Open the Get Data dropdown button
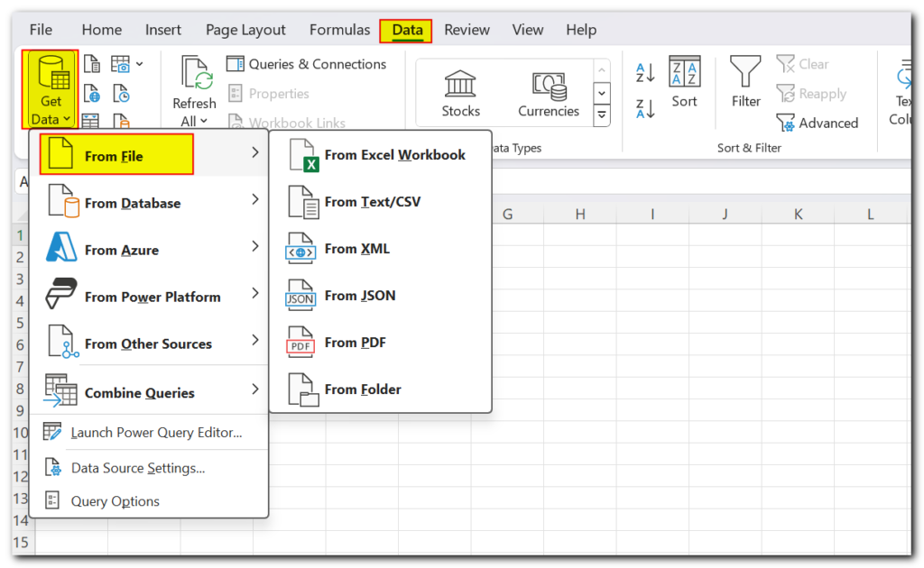This screenshot has height=568, width=924. 51,89
